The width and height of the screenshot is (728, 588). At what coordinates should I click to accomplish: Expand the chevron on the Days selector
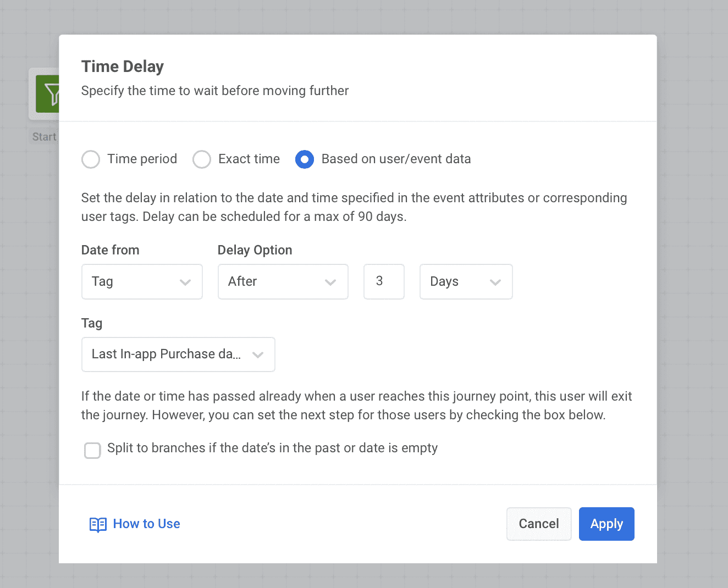[x=497, y=282]
